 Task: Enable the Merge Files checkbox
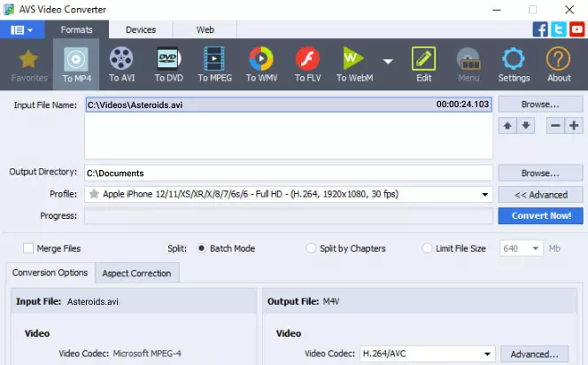click(28, 248)
